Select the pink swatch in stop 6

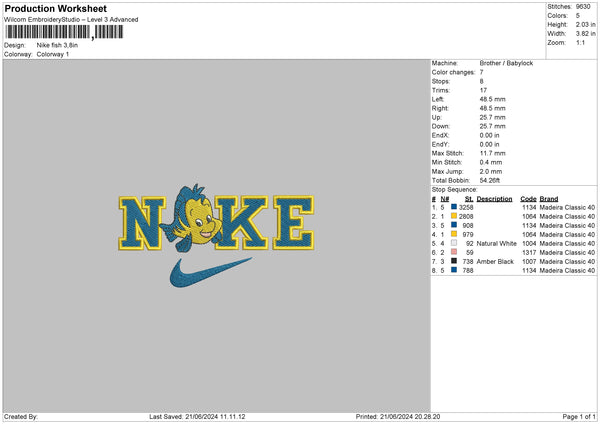coord(454,252)
